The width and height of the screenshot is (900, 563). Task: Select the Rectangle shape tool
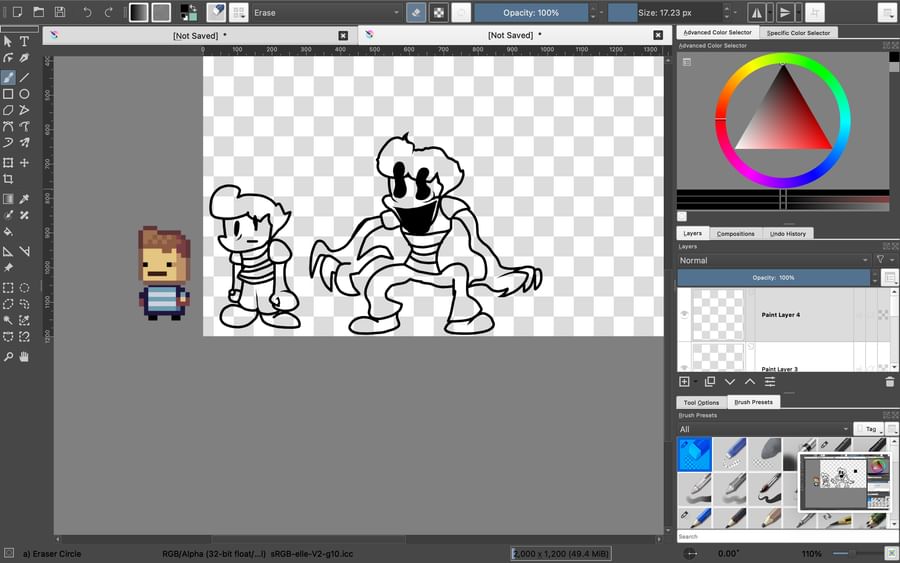pyautogui.click(x=8, y=94)
